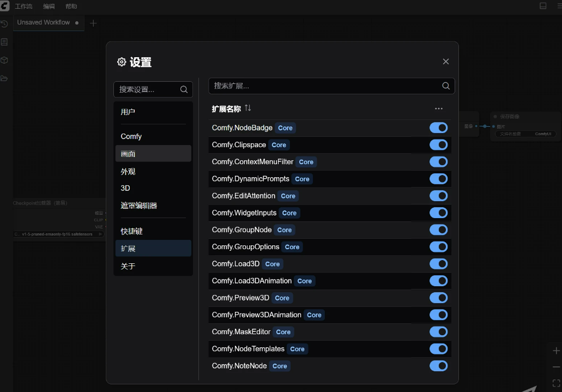Sort by extension name arrows icon
Screen dimensions: 562x392
pos(248,108)
